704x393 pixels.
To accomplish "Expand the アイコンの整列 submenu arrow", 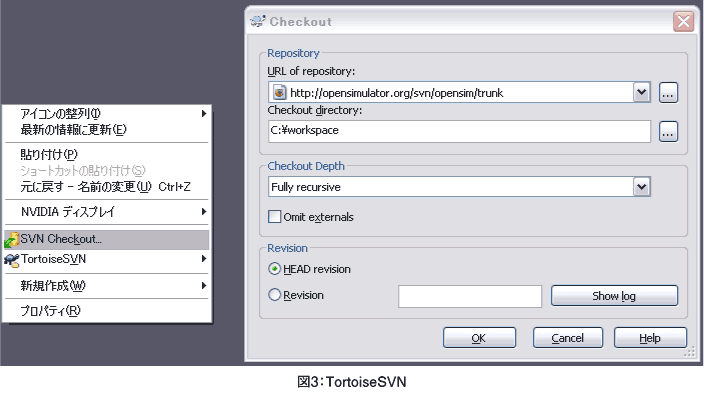I will 204,114.
